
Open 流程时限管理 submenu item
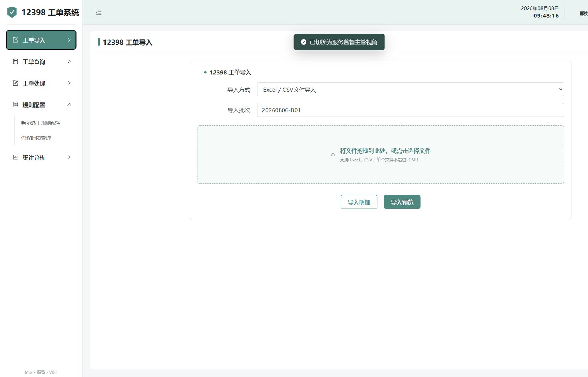[x=36, y=138]
